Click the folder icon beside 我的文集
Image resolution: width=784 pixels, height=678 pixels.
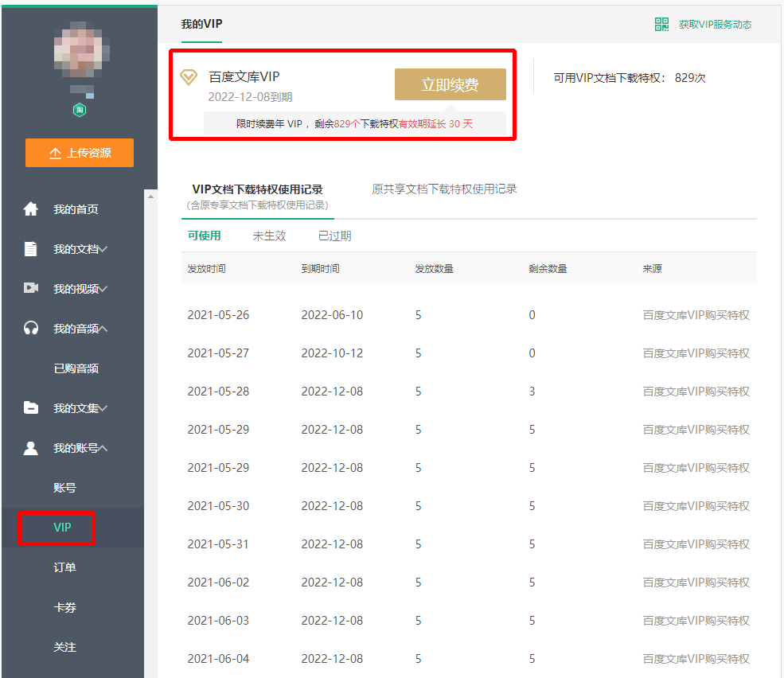click(x=31, y=407)
